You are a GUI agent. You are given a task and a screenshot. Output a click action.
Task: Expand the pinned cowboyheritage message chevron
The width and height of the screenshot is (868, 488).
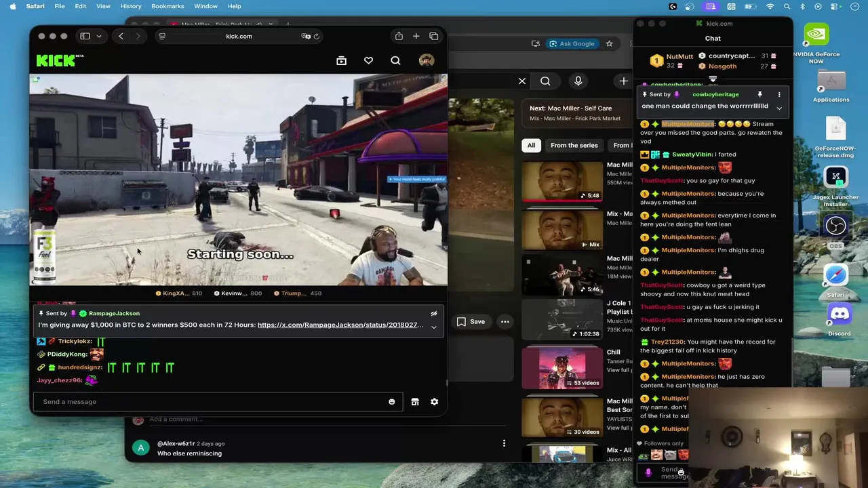pyautogui.click(x=779, y=108)
